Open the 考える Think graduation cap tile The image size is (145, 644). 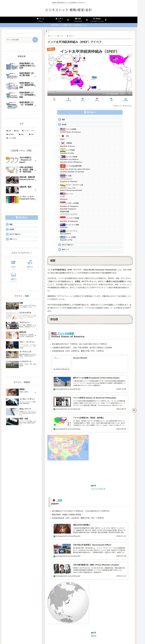pos(13,264)
